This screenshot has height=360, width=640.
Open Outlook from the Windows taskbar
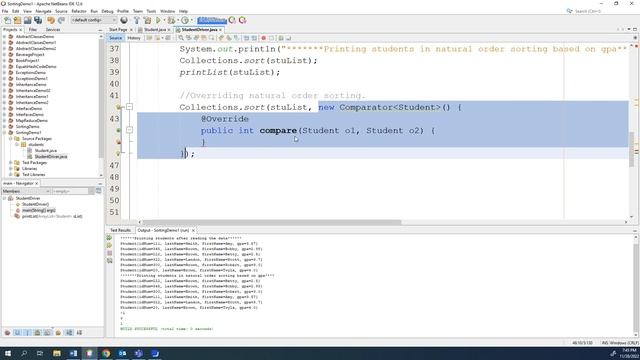(x=122, y=353)
